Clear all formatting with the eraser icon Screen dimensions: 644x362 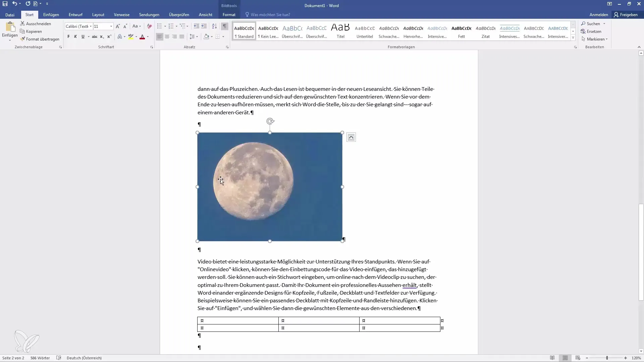[149, 26]
